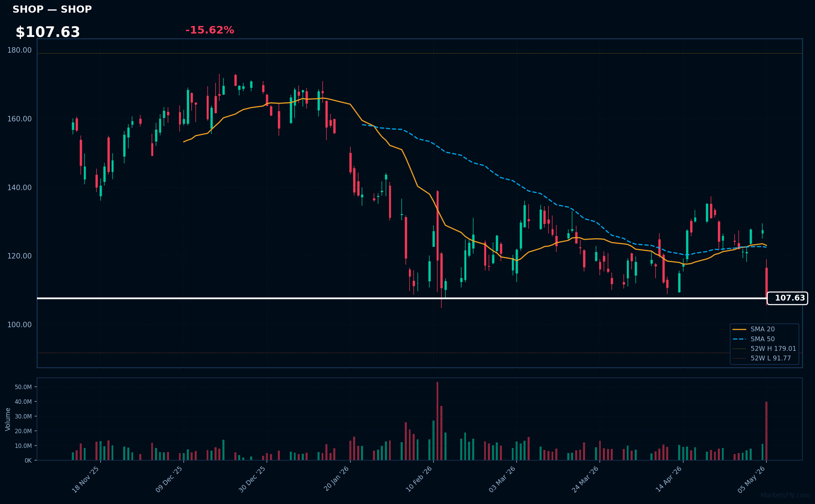This screenshot has height=504, width=815.
Task: Click the 140.00 price axis label
Action: point(20,188)
